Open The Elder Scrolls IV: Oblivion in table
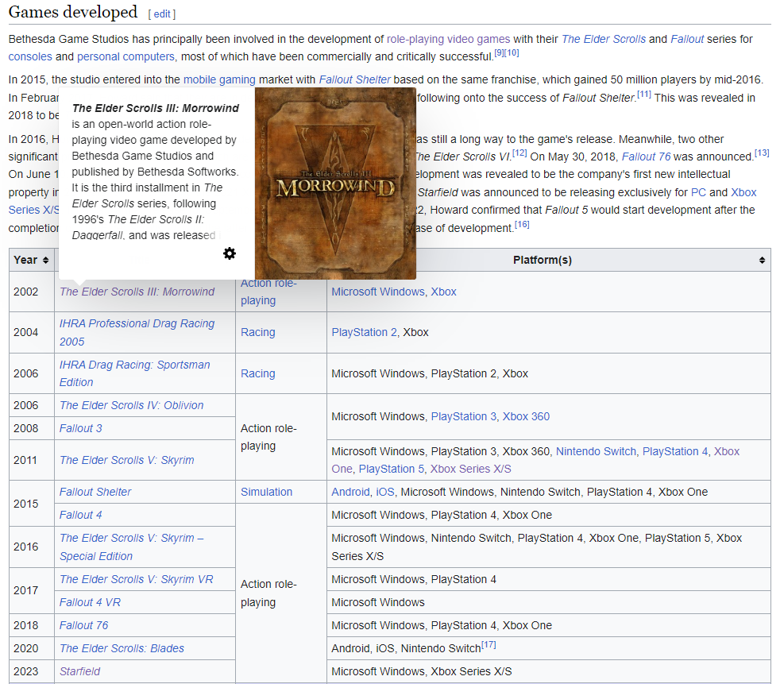The width and height of the screenshot is (784, 684). (x=131, y=405)
